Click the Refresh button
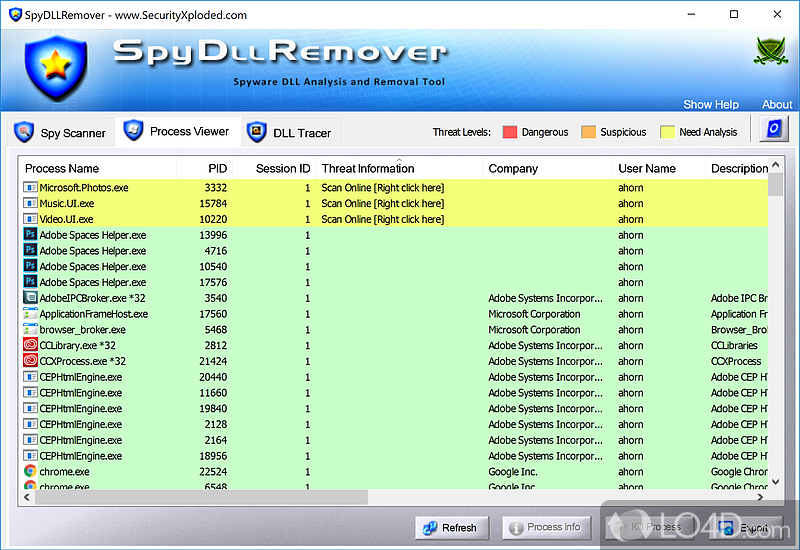This screenshot has width=800, height=550. [x=452, y=528]
